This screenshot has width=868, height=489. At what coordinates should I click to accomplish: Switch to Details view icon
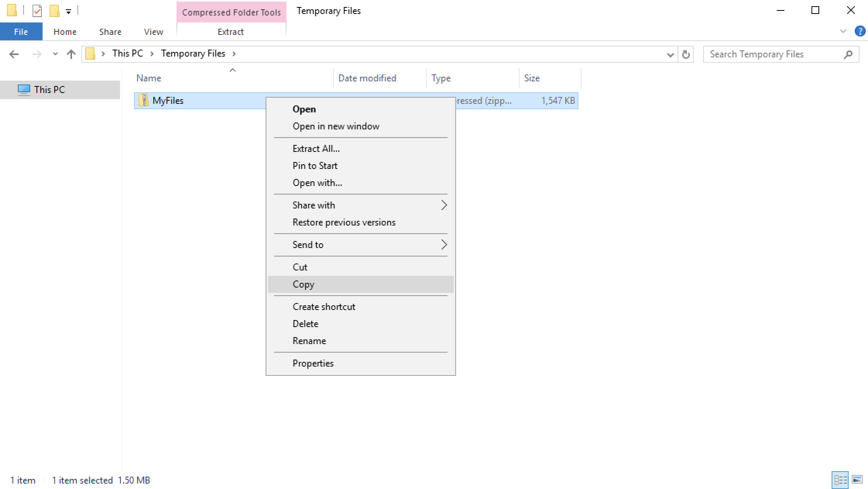coord(840,480)
